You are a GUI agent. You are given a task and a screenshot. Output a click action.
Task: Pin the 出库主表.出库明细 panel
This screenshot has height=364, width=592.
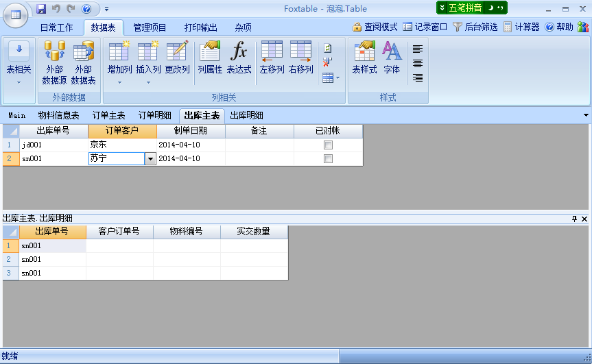pyautogui.click(x=575, y=219)
